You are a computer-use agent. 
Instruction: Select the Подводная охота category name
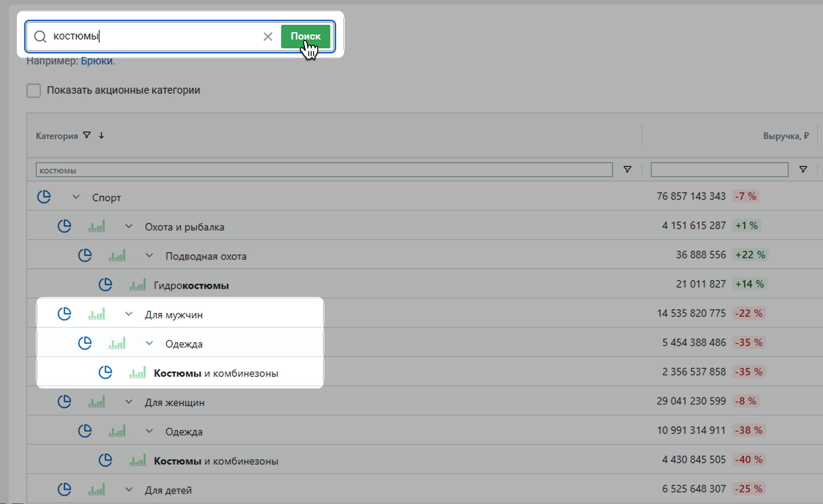[x=206, y=256]
